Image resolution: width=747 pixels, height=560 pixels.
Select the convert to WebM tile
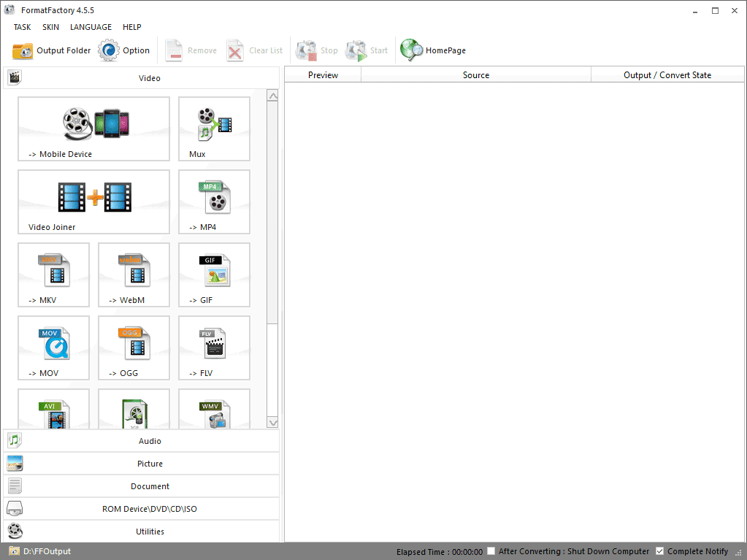pyautogui.click(x=134, y=275)
